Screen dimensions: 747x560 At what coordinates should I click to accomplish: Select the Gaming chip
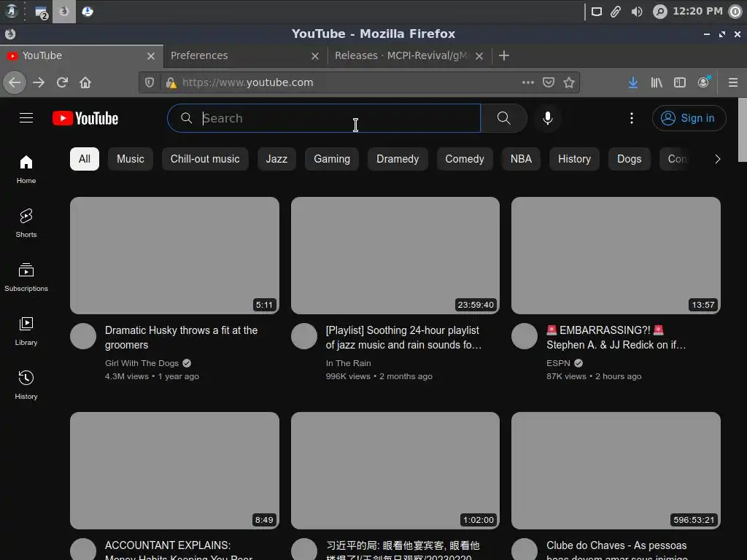coord(332,159)
